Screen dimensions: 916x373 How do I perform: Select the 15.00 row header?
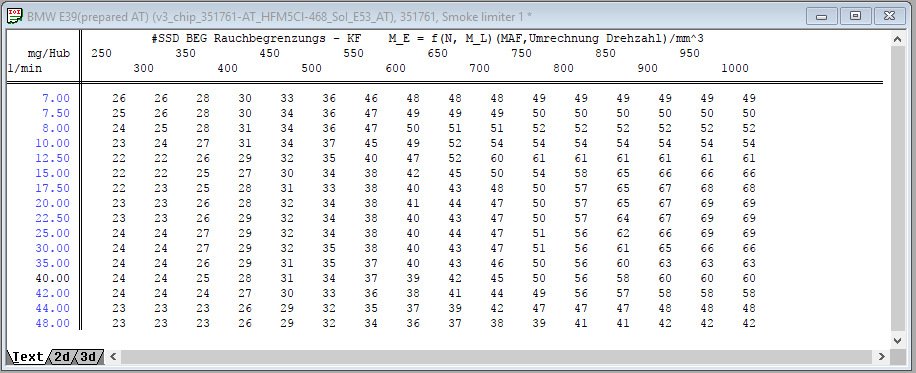[52, 173]
